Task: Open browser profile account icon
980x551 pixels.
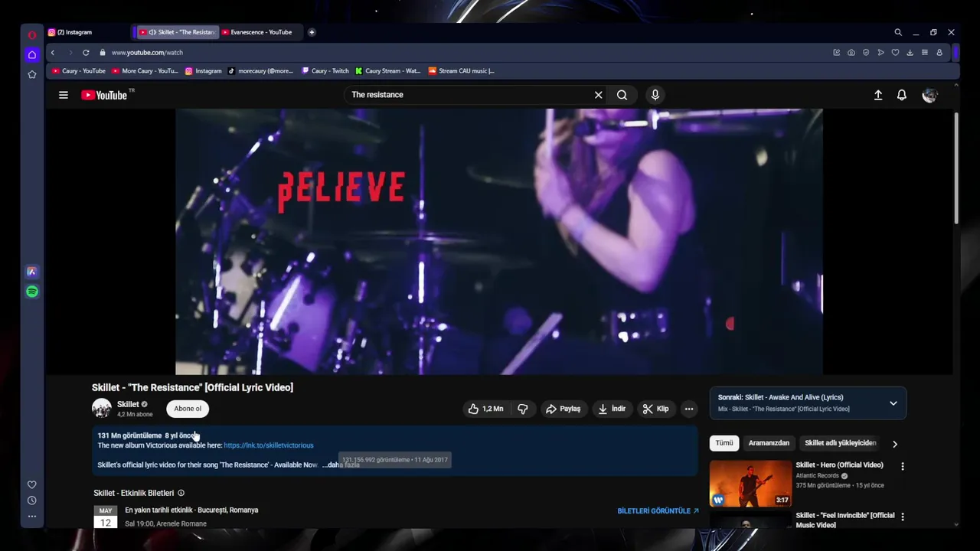Action: [939, 53]
